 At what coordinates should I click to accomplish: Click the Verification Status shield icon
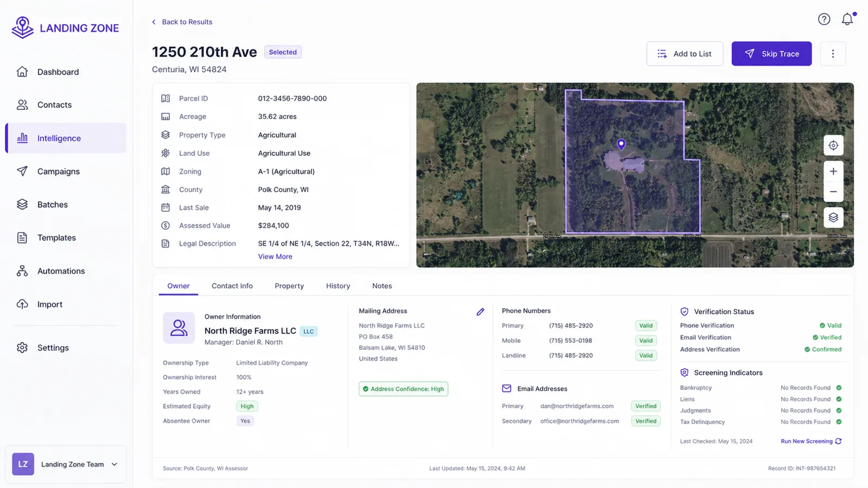[x=685, y=312]
